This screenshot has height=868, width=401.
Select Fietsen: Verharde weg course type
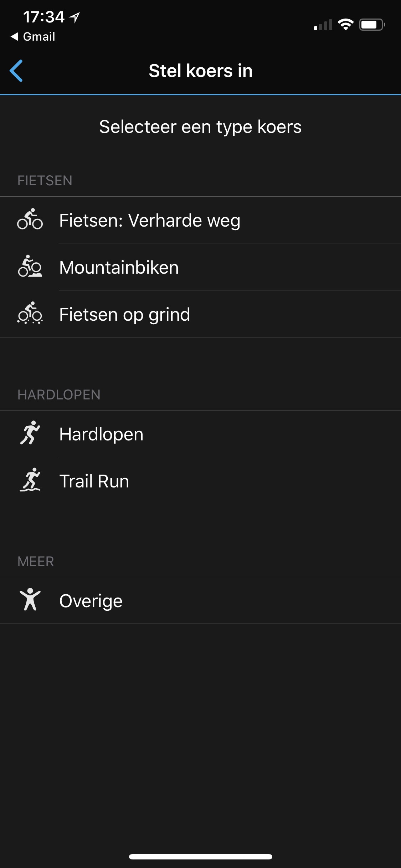click(200, 220)
